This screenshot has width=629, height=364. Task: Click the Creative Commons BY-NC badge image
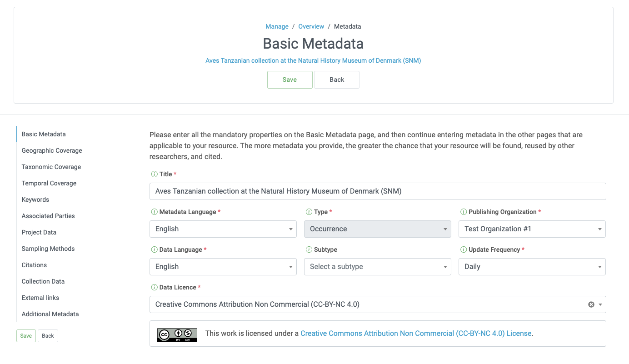[x=177, y=335]
